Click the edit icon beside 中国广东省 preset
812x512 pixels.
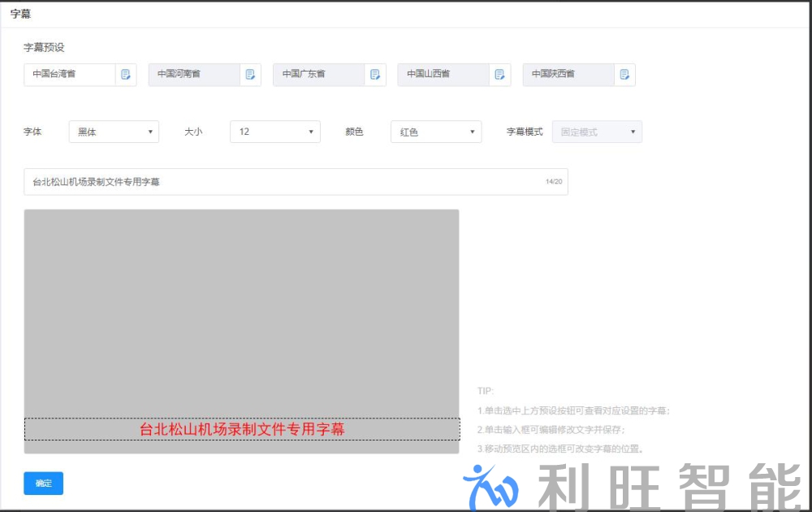point(374,75)
